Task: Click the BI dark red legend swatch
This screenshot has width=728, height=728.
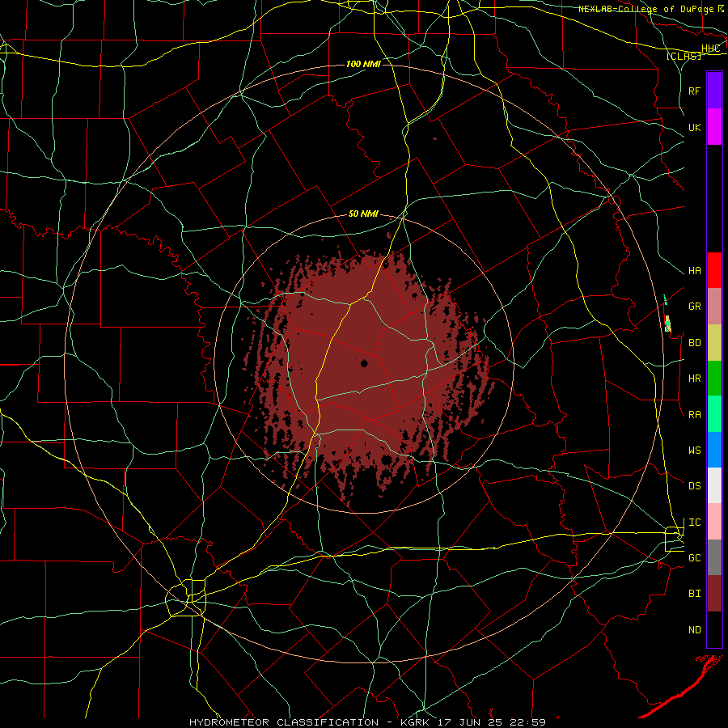Action: [x=714, y=594]
